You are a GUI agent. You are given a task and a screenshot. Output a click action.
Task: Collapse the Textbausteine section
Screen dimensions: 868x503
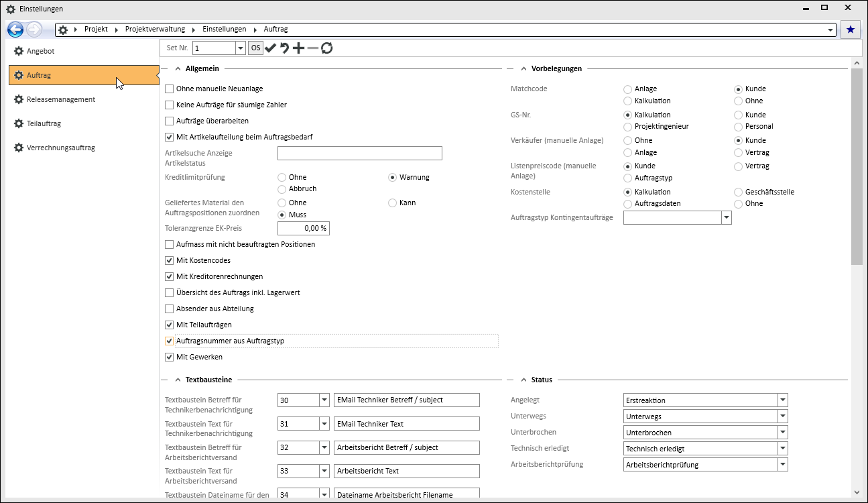pos(178,380)
